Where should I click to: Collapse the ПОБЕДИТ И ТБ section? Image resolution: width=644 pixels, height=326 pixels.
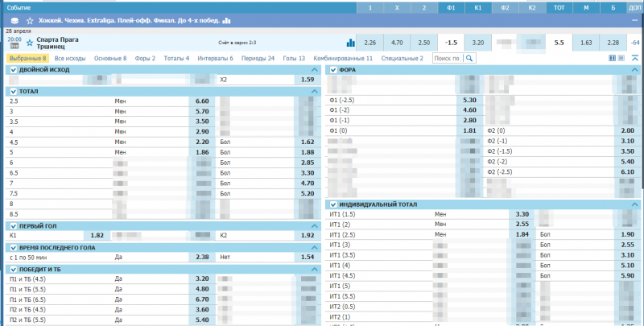pyautogui.click(x=314, y=270)
